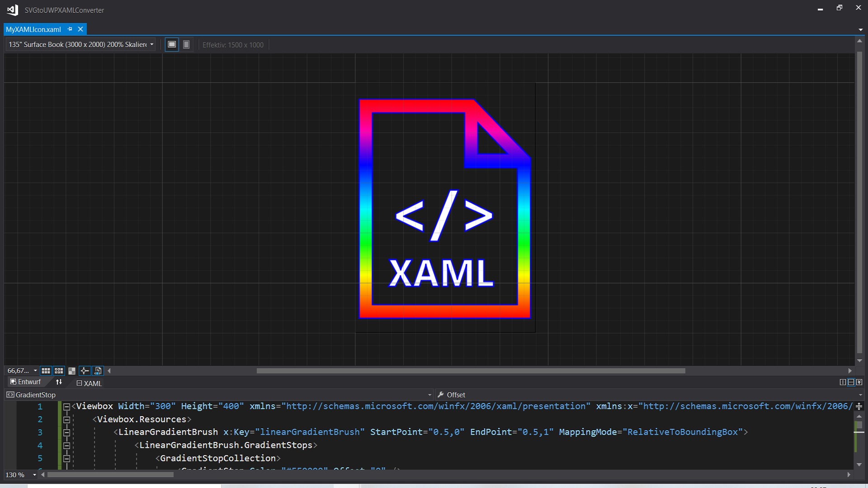Pin the MyXAMLIcon.xaml document tab

[70, 29]
